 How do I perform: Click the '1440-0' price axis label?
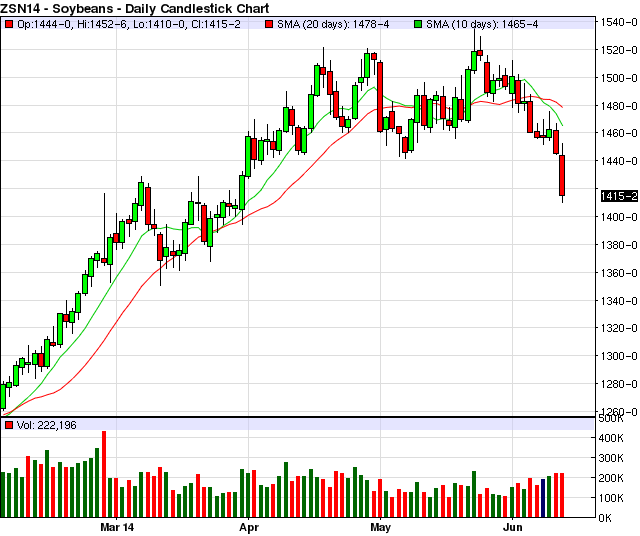click(x=619, y=161)
